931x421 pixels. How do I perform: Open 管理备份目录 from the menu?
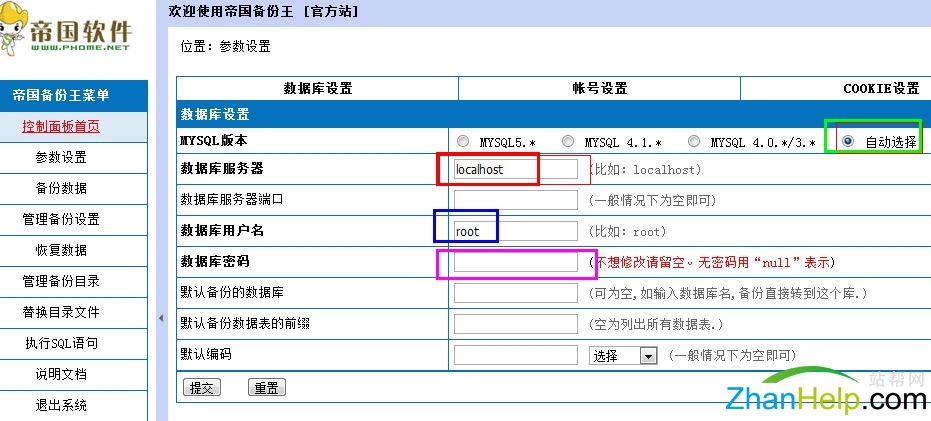61,281
